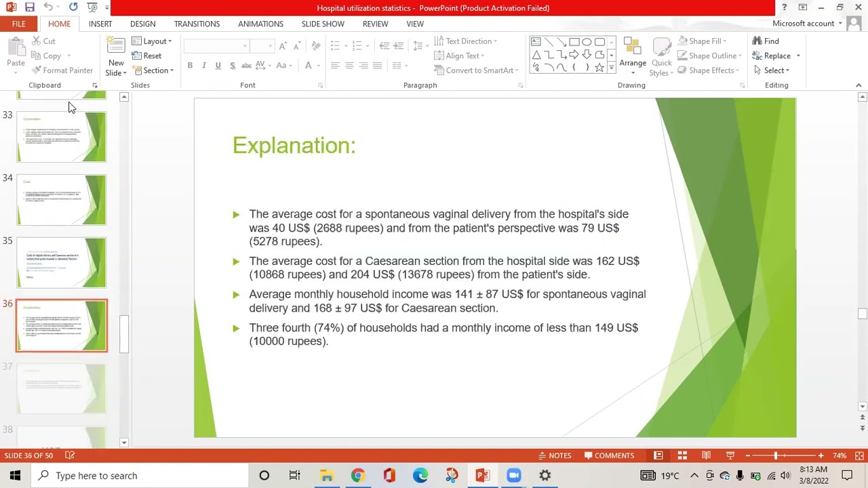
Task: Open Google Chrome from taskbar
Action: click(x=357, y=475)
